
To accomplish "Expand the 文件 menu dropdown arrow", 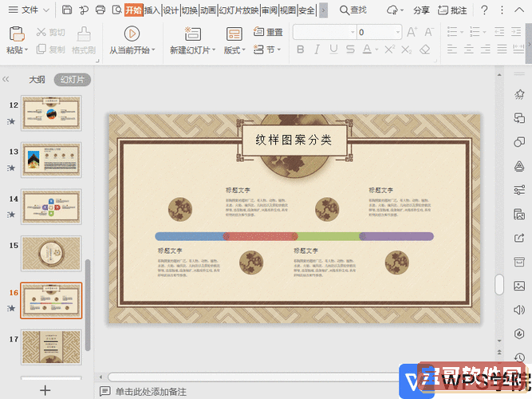I will (x=46, y=10).
